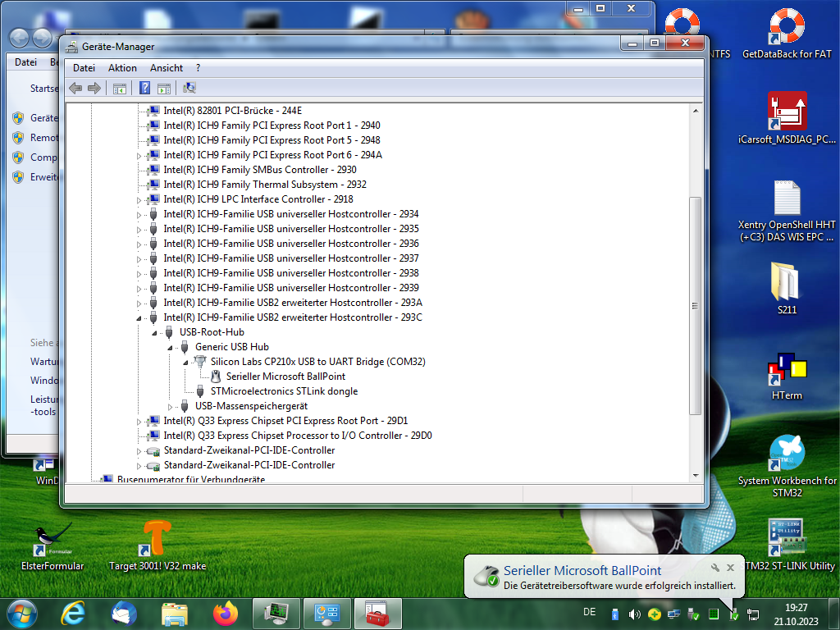Viewport: 840px width, 630px height.
Task: Click the DE language indicator in taskbar
Action: [x=589, y=612]
